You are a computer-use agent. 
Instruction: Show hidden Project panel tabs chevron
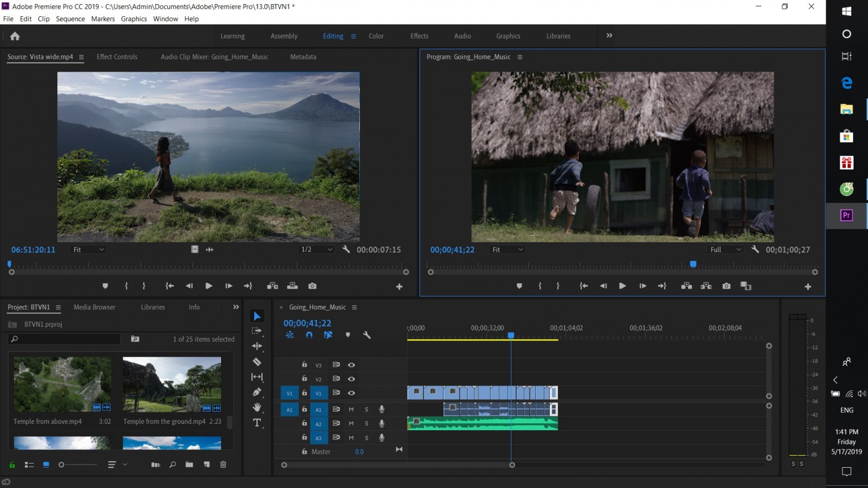pos(236,307)
